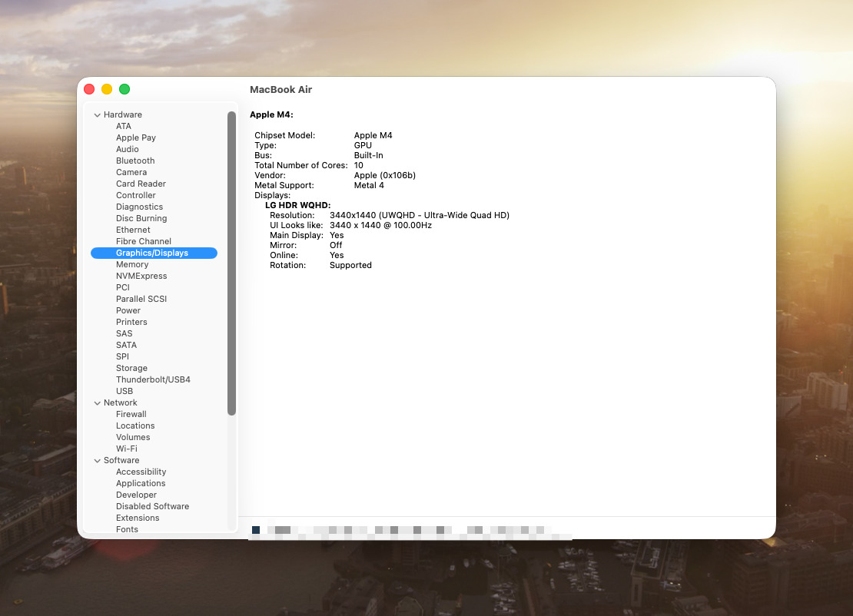Image resolution: width=853 pixels, height=616 pixels.
Task: Zoom window with green button
Action: (x=124, y=89)
